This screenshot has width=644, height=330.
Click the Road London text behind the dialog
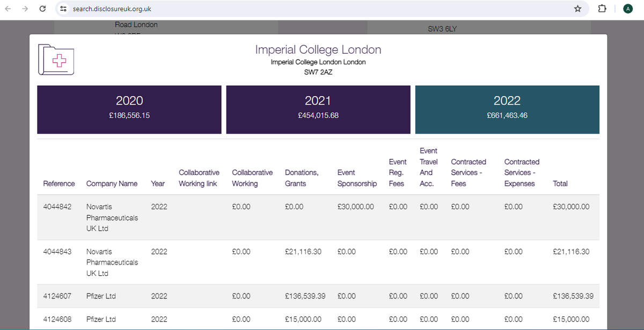[x=136, y=25]
